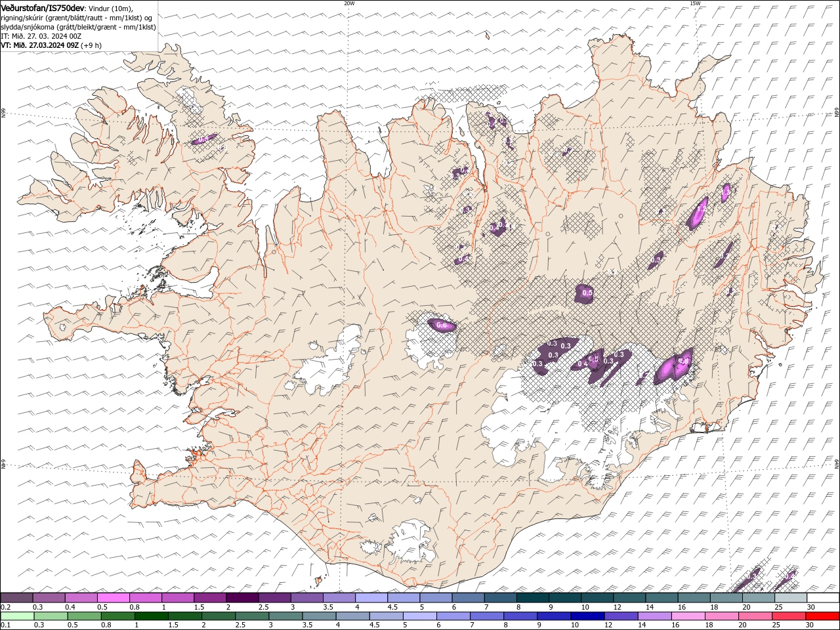
Task: Select the palest green 0.1 rain swatch
Action: [17, 616]
